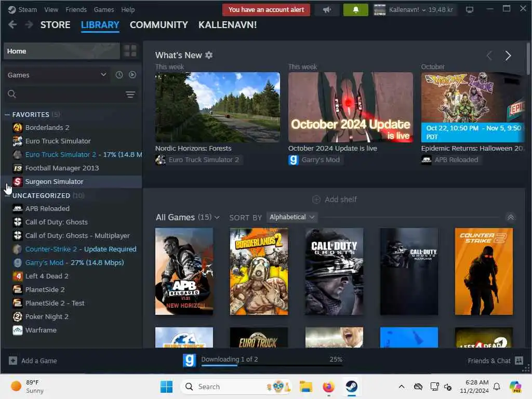532x399 pixels.
Task: Click the main content scrollbar
Action: click(528, 58)
